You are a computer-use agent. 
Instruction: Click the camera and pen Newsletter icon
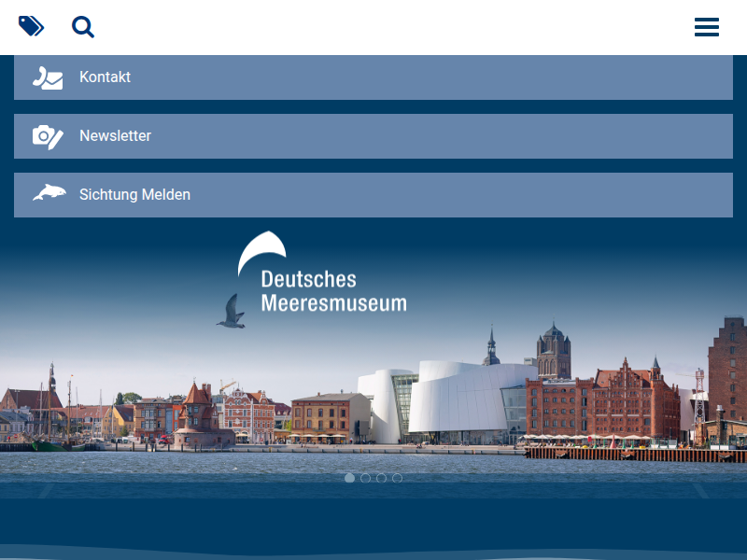point(48,136)
